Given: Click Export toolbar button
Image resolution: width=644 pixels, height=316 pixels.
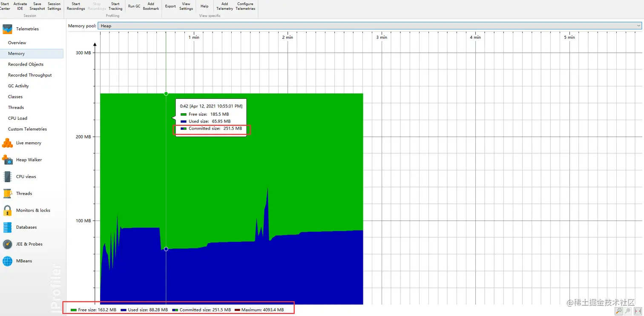Looking at the screenshot, I should 170,6.
